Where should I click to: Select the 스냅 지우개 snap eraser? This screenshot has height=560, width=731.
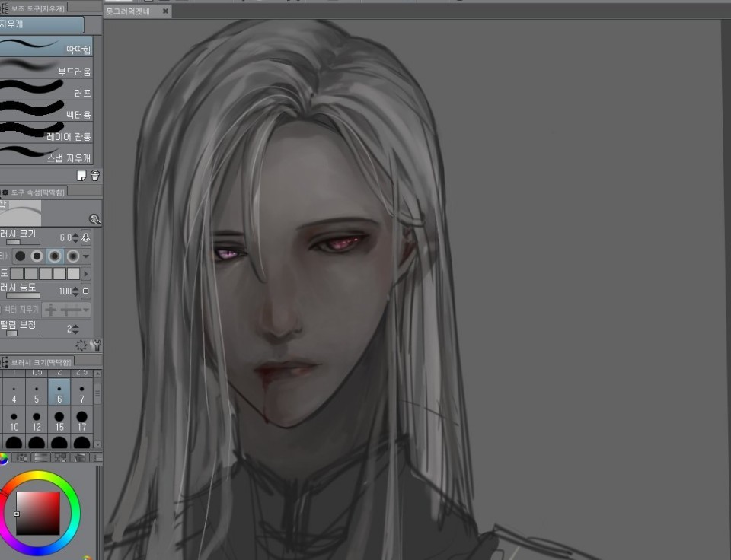point(46,156)
